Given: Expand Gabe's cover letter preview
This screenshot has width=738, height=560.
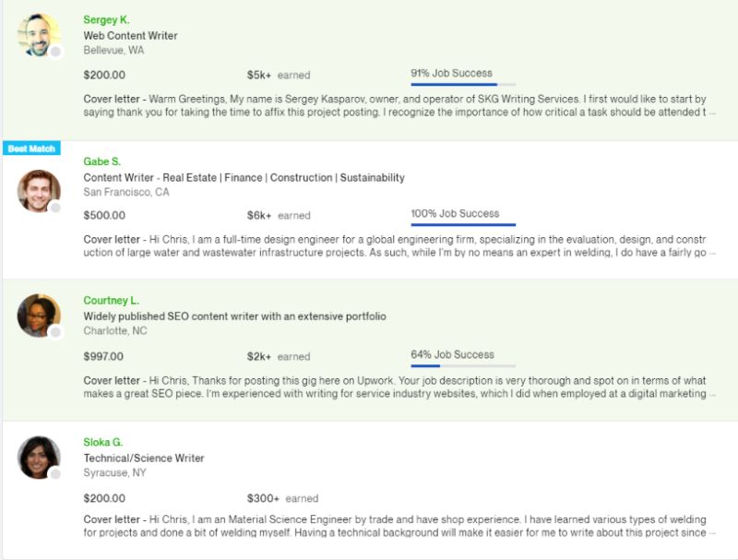Looking at the screenshot, I should tap(711, 252).
